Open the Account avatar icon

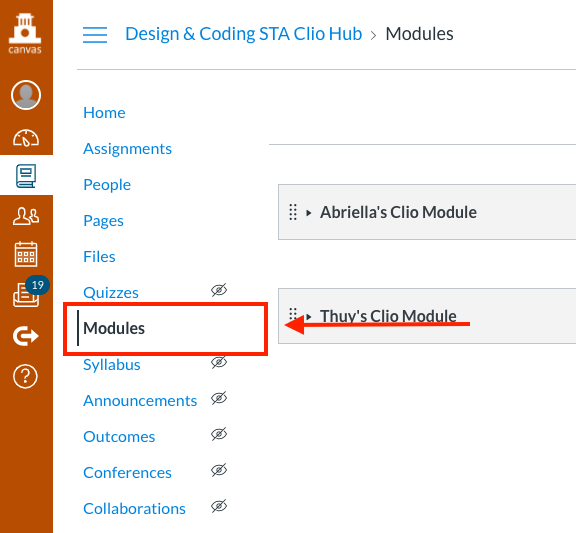(x=26, y=95)
